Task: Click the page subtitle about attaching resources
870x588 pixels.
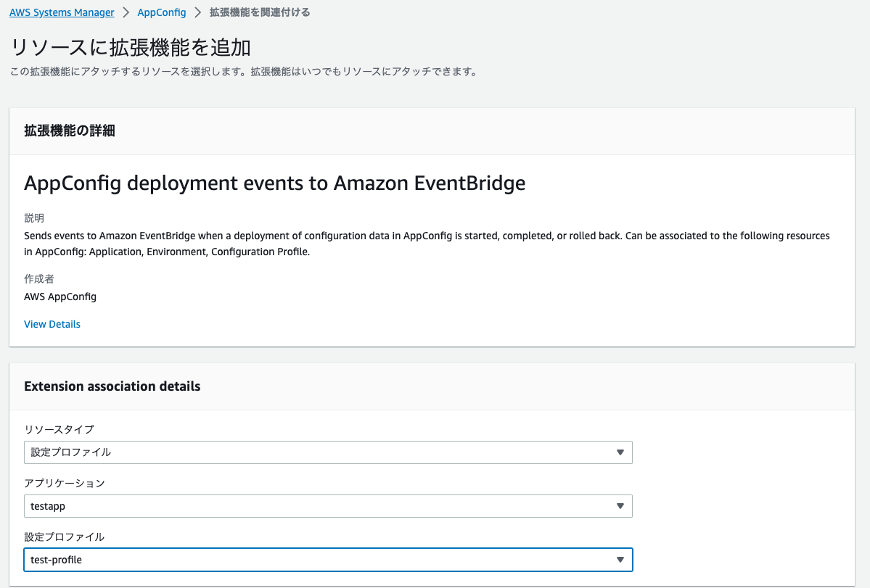Action: coord(243,73)
